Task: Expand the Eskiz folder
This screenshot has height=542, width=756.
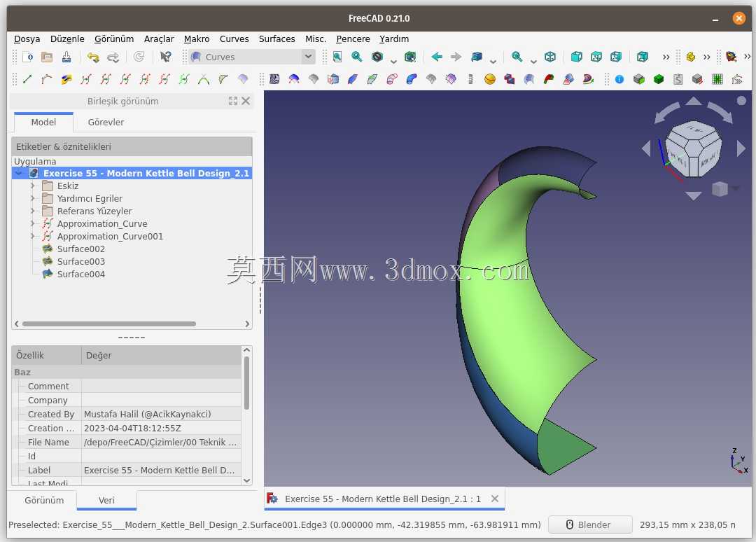Action: click(32, 186)
